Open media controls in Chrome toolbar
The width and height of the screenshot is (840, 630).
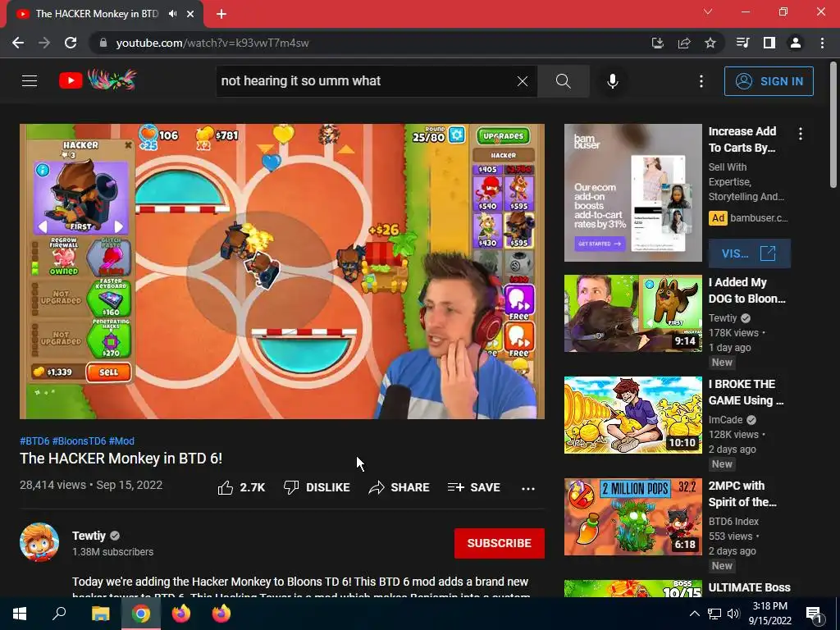tap(742, 43)
